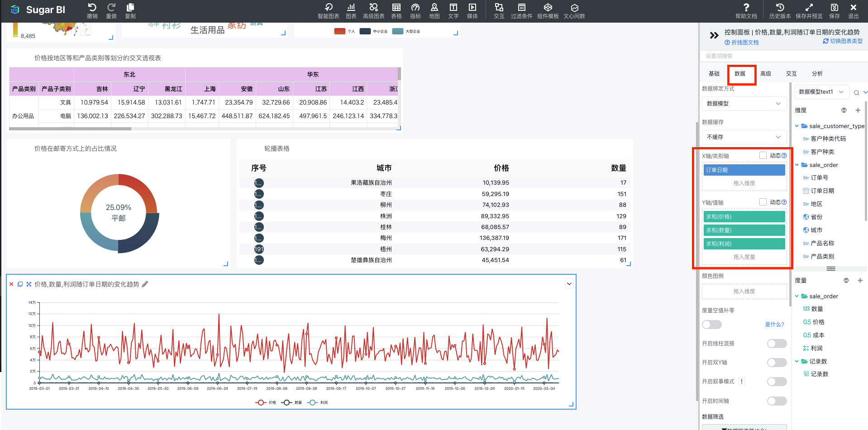Collapse the sale_customer_type dimension folder
The image size is (868, 430).
[797, 126]
